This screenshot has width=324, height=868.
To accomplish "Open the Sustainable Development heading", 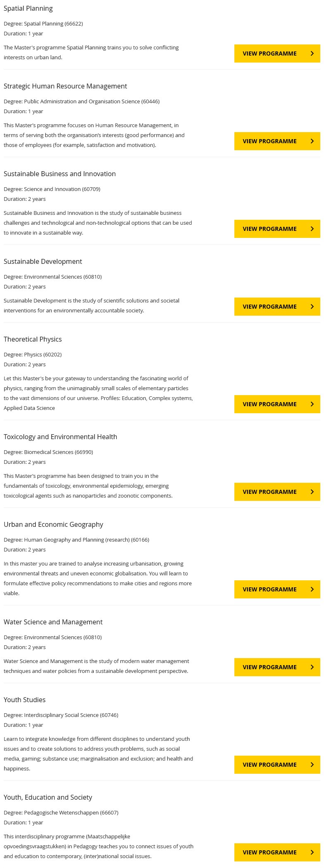I will point(43,261).
